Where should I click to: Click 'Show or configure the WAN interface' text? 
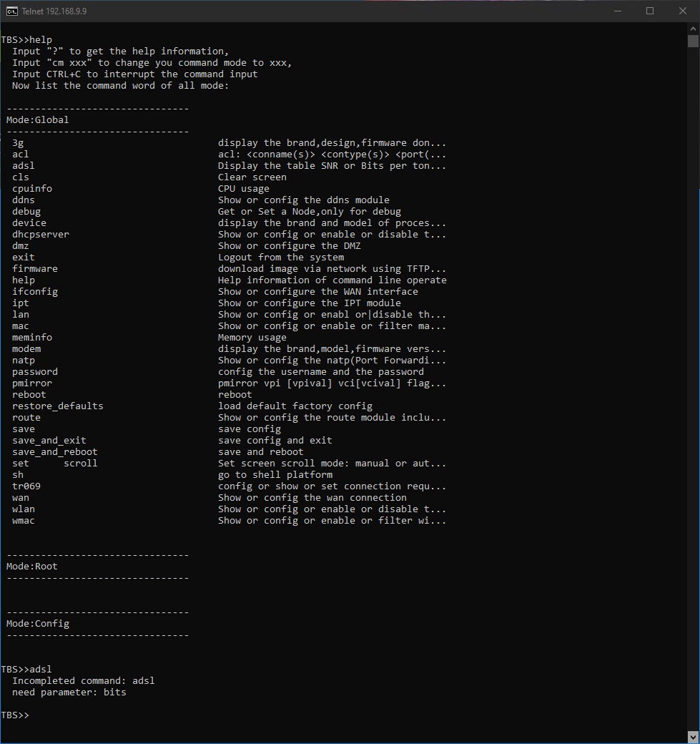tap(318, 291)
